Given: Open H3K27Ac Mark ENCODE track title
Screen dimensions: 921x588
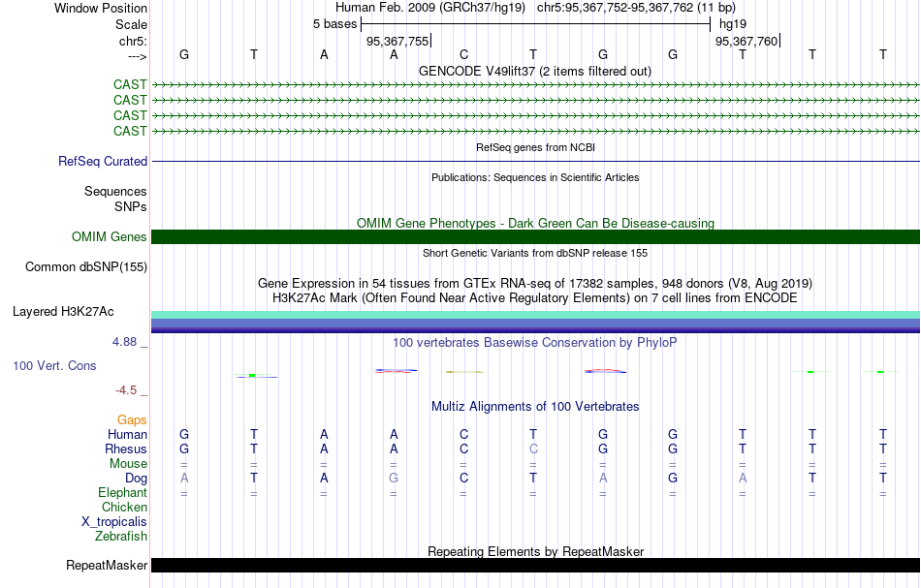Looking at the screenshot, I should (535, 297).
